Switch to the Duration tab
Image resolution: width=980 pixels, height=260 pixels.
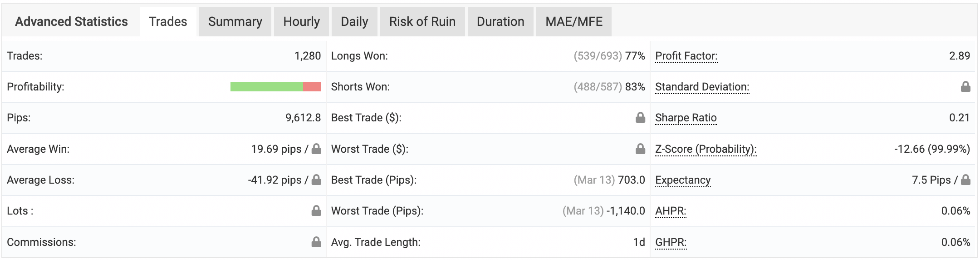(x=500, y=22)
